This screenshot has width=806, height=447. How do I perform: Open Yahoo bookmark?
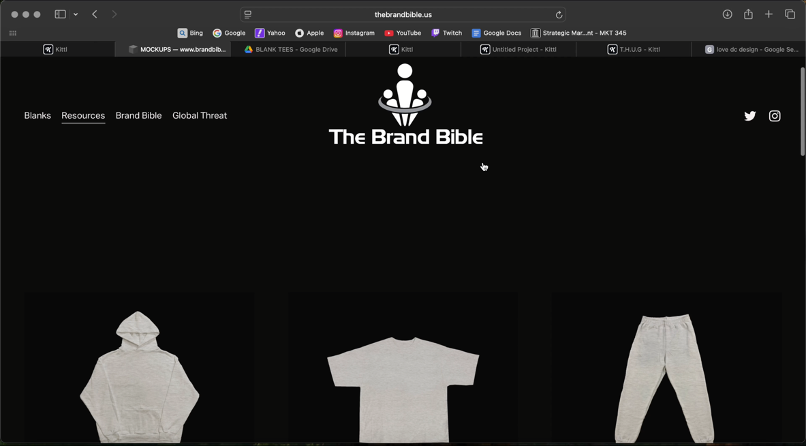click(270, 33)
